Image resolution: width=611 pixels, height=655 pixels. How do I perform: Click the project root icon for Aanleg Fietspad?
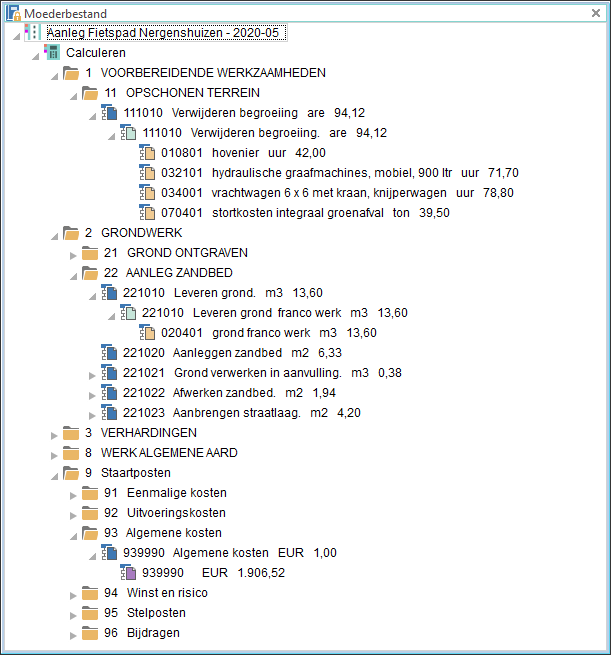[33, 33]
